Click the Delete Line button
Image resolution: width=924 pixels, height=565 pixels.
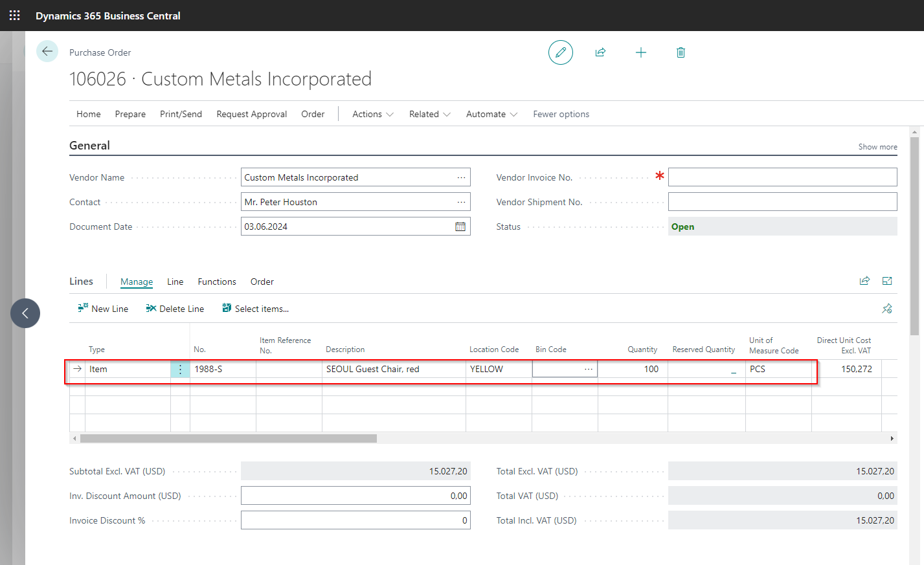click(x=175, y=309)
